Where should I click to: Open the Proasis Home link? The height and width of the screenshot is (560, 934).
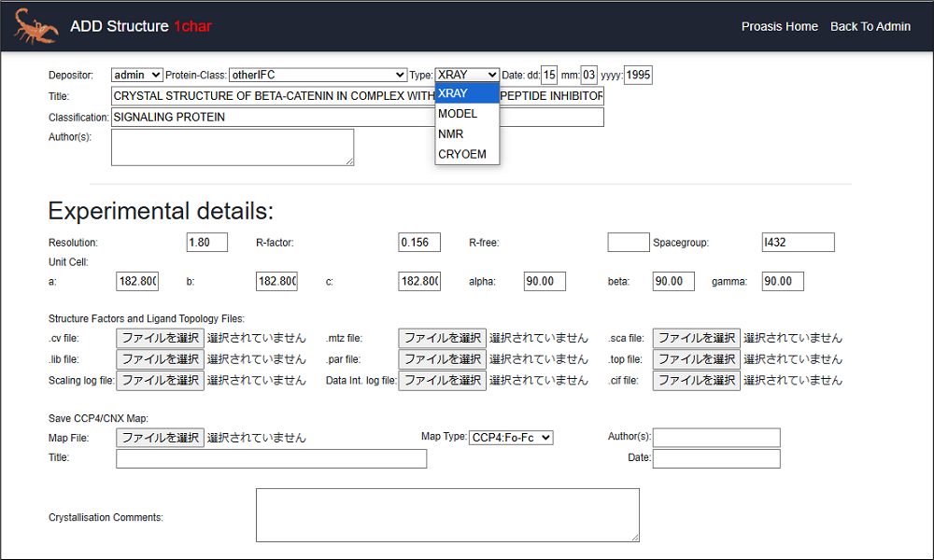(x=779, y=26)
